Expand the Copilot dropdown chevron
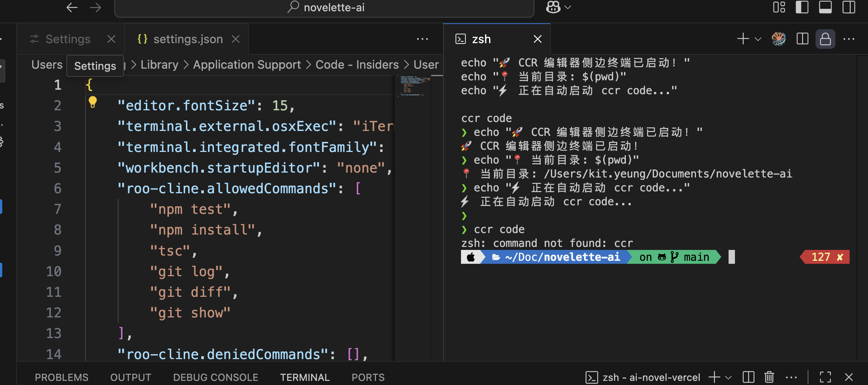This screenshot has width=868, height=385. point(568,7)
